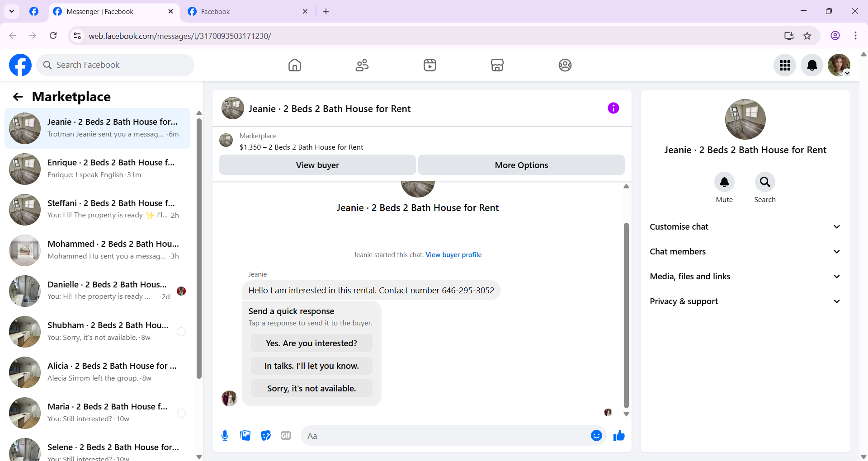Open Alicia conversation in list
Screen dimensions: 868x461
tap(98, 372)
